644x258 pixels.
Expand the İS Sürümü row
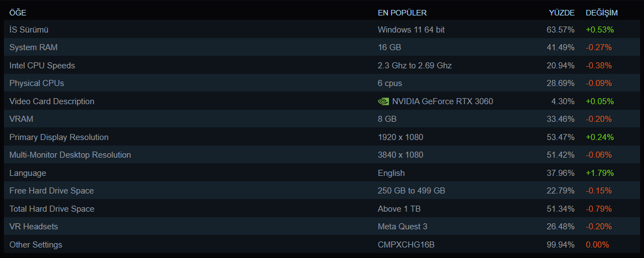pyautogui.click(x=33, y=30)
